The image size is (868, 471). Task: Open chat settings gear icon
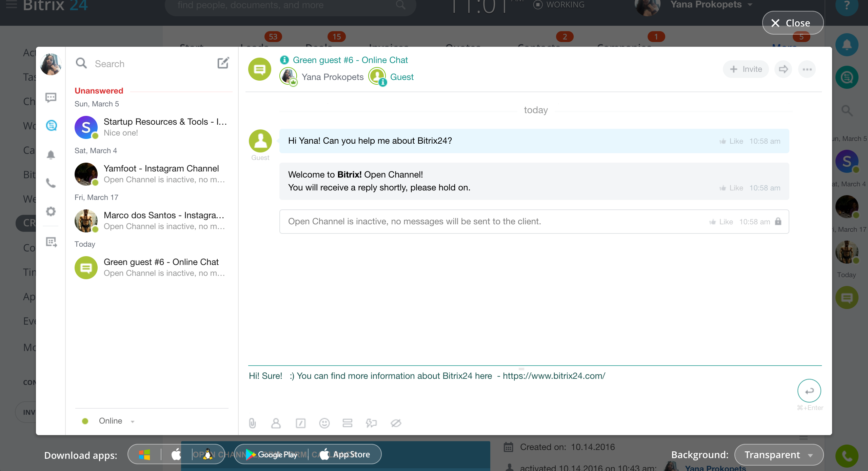(51, 211)
